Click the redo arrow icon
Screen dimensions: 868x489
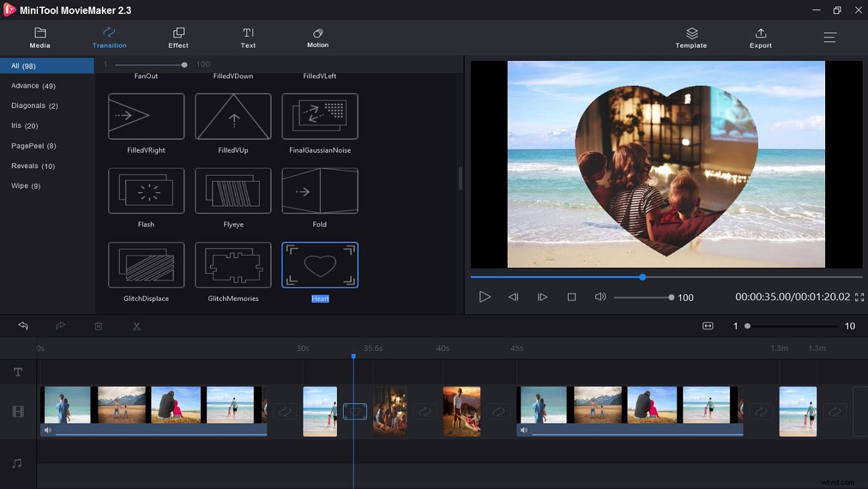pyautogui.click(x=60, y=326)
